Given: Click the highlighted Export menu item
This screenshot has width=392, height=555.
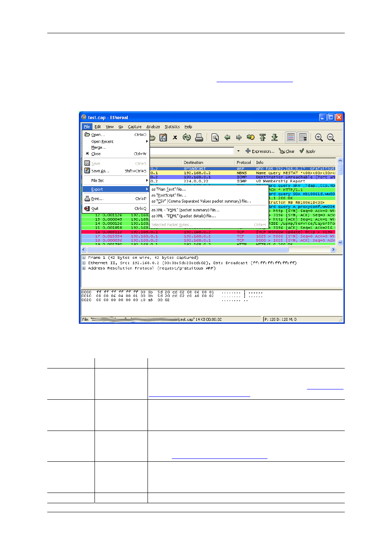Looking at the screenshot, I should click(x=116, y=189).
